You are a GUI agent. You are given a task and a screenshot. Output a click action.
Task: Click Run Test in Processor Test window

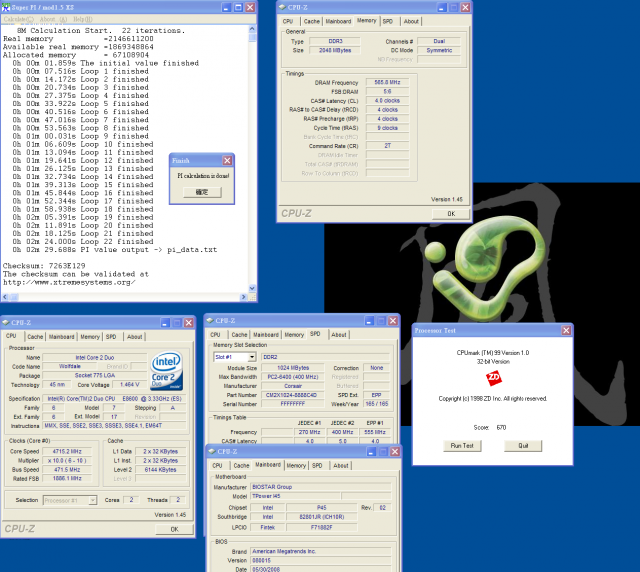click(x=462, y=445)
